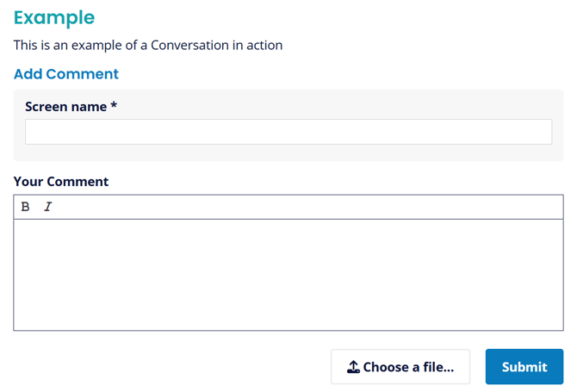
Task: Click the required asterisk beside Screen name
Action: click(114, 105)
